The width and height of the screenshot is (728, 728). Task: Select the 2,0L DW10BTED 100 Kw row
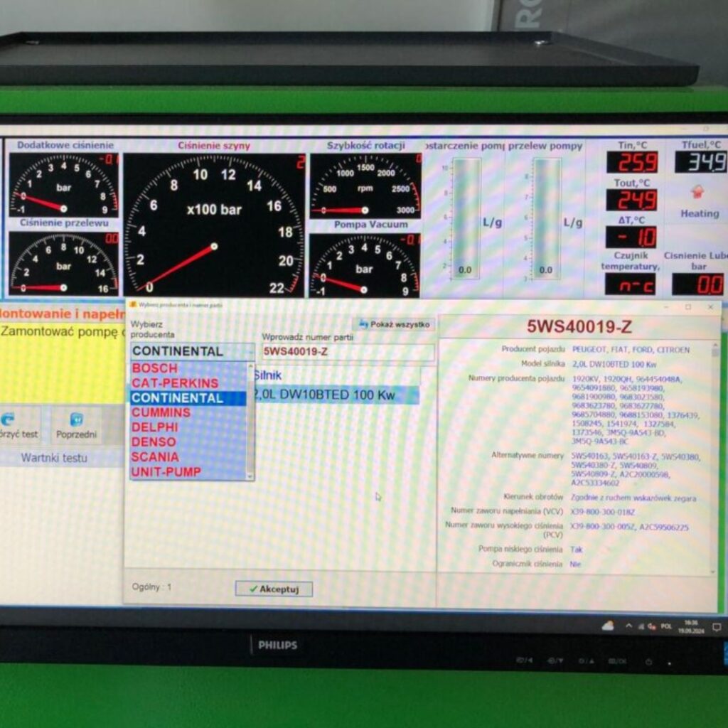(x=336, y=395)
